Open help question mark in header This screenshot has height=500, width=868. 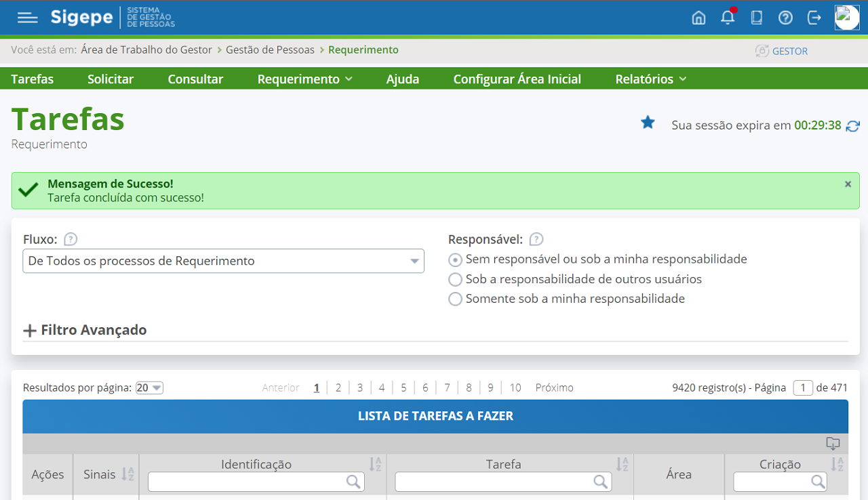(x=785, y=18)
